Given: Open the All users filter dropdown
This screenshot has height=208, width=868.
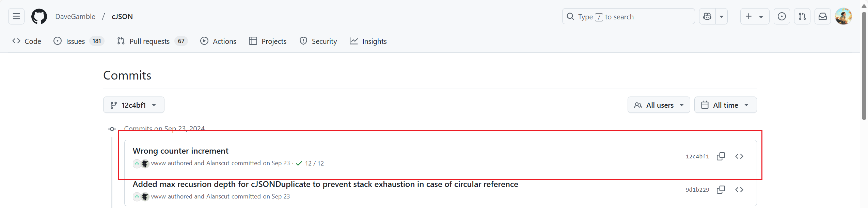Looking at the screenshot, I should pyautogui.click(x=659, y=105).
